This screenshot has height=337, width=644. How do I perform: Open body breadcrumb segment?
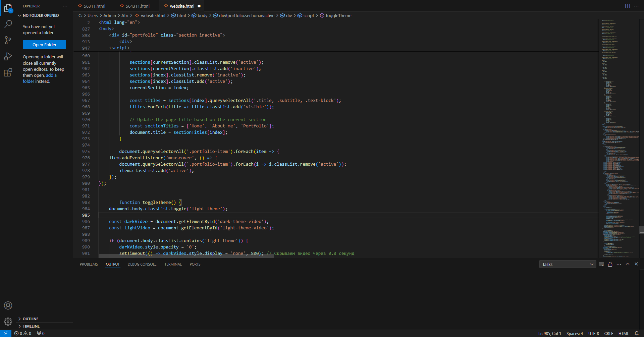click(x=200, y=15)
